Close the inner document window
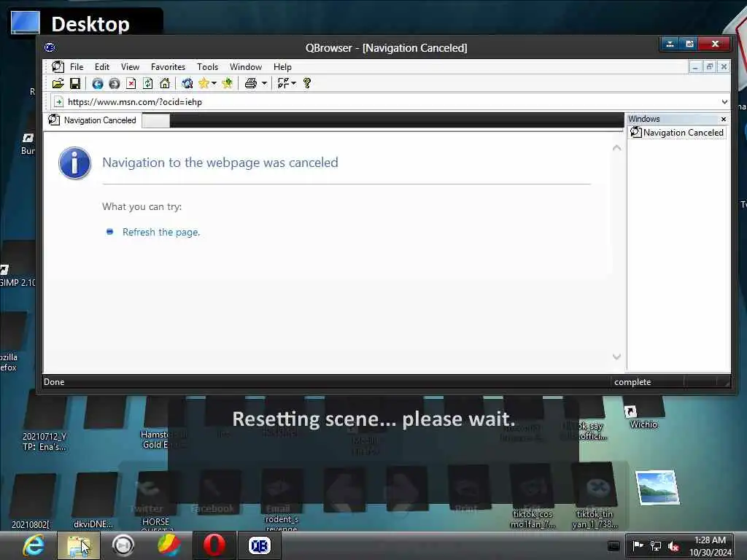Image resolution: width=747 pixels, height=560 pixels. [724, 66]
